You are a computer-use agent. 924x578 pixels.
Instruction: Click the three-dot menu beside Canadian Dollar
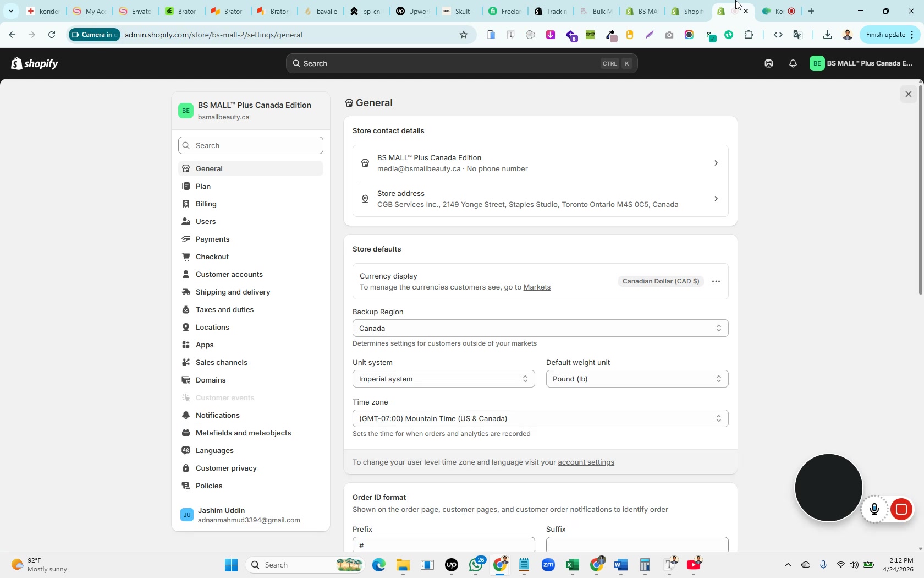click(716, 281)
